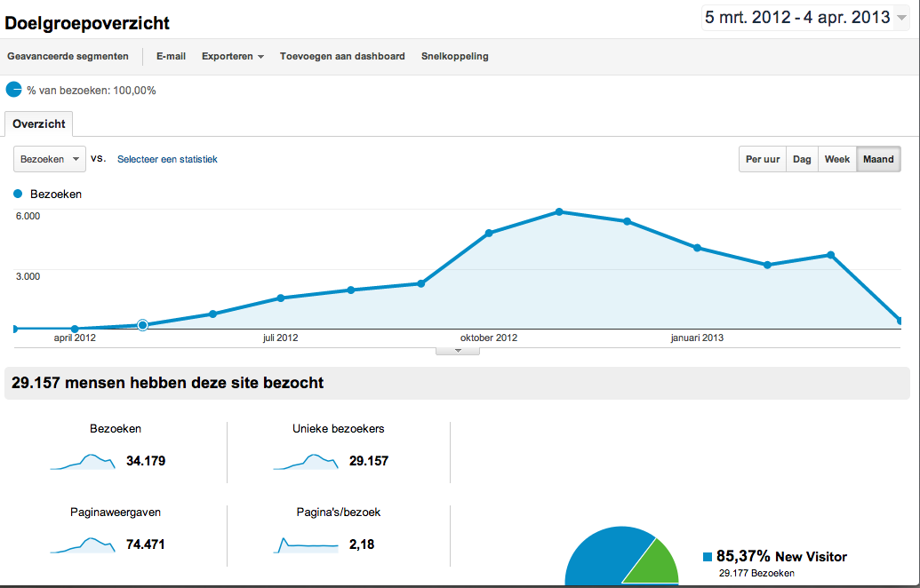Collapse the chart with the arrow handle below the graph
Screen dimensions: 920x588
458,351
